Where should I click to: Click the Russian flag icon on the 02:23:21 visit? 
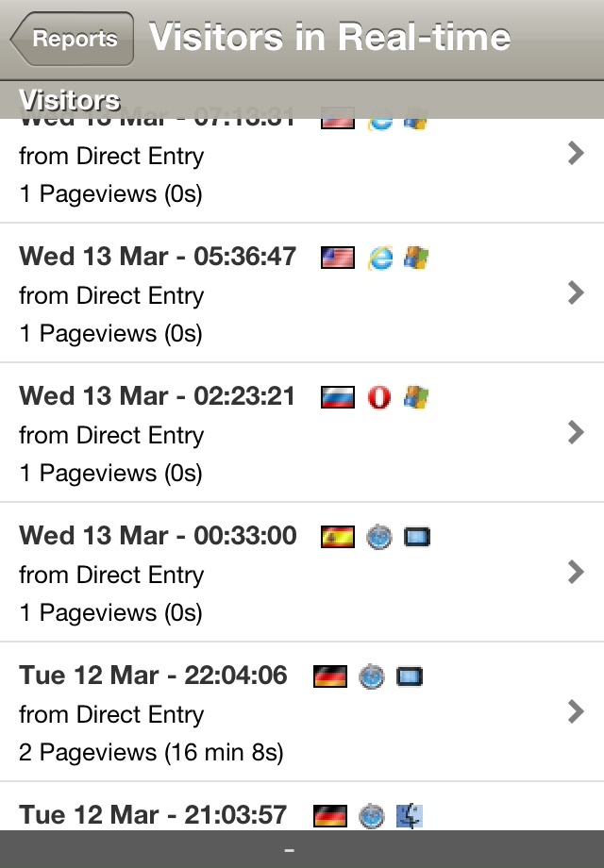[x=338, y=397]
